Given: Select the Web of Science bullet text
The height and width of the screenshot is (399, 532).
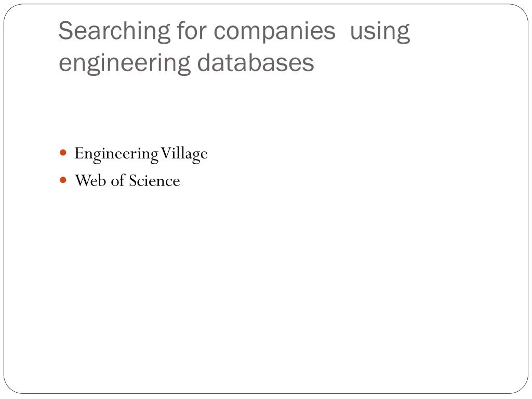Looking at the screenshot, I should [127, 181].
